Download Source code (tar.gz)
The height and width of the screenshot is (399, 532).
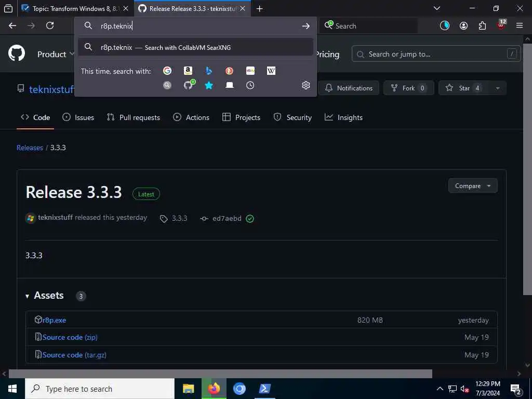click(74, 355)
